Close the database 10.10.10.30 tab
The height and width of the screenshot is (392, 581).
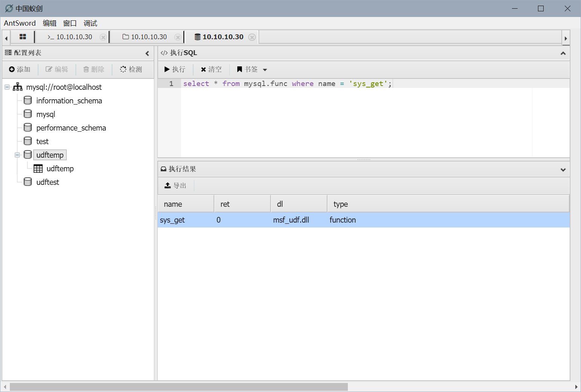(252, 37)
